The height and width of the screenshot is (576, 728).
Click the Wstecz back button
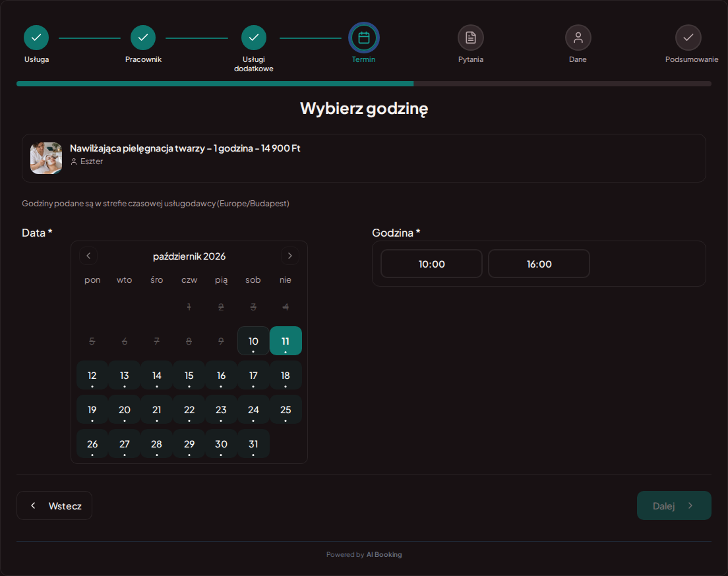54,505
